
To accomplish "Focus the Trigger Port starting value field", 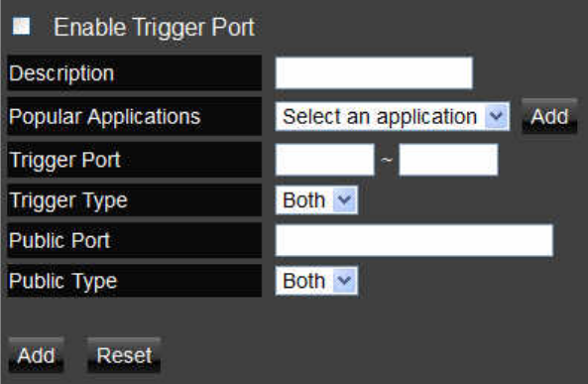I will click(325, 160).
